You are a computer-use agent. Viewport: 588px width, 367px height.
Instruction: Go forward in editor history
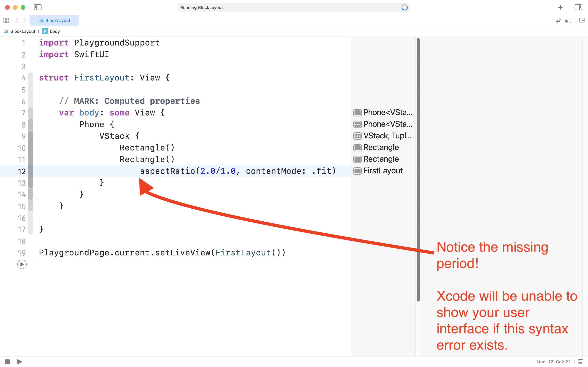tap(25, 20)
